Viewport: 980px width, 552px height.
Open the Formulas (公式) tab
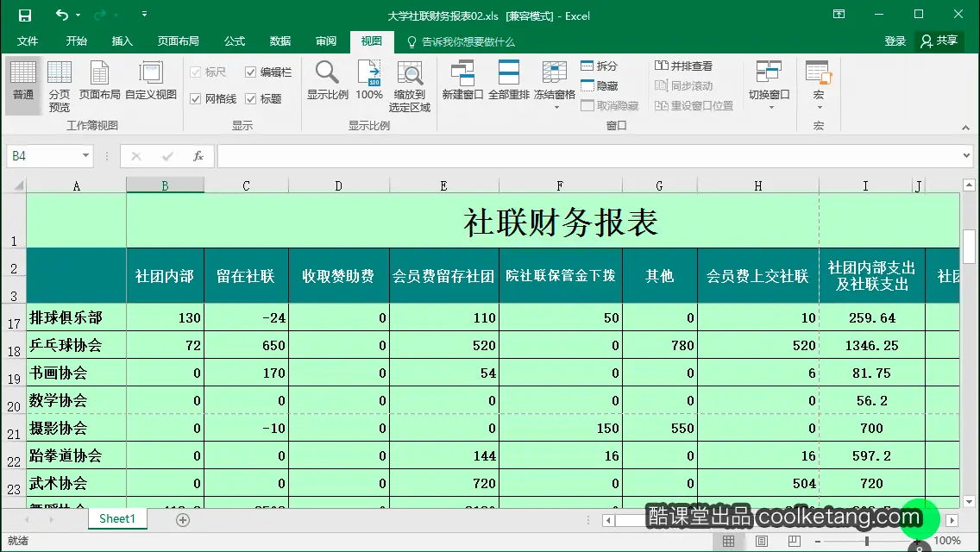point(235,41)
